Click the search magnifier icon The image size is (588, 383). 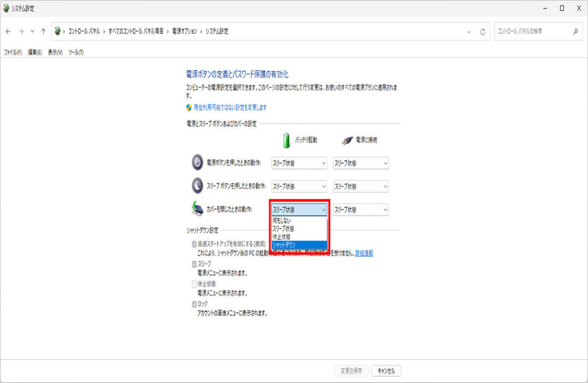pyautogui.click(x=575, y=32)
